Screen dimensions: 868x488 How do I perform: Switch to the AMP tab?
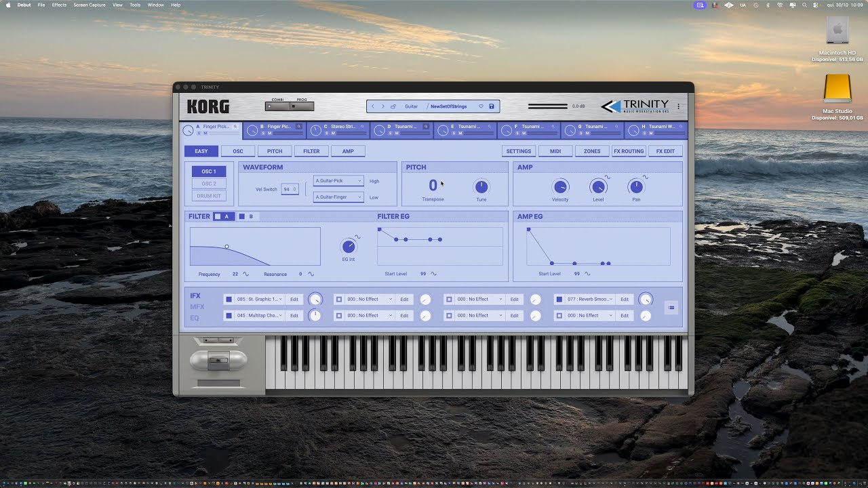[348, 151]
